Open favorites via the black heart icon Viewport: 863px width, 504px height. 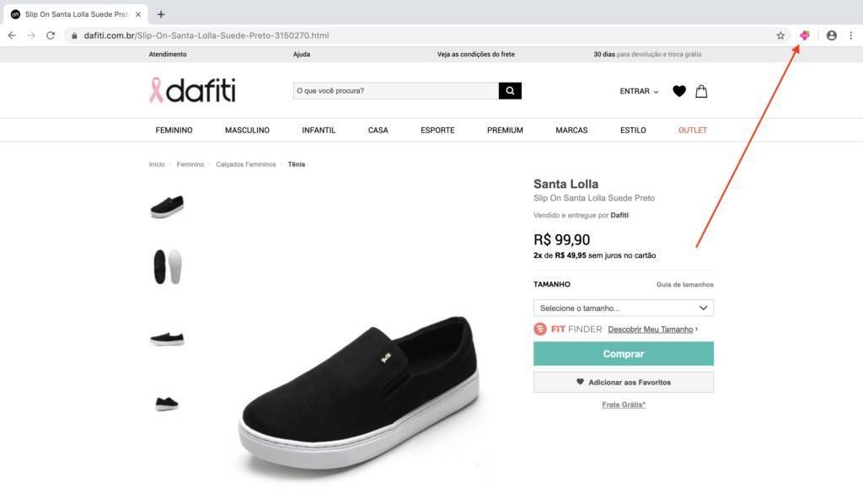[x=679, y=91]
